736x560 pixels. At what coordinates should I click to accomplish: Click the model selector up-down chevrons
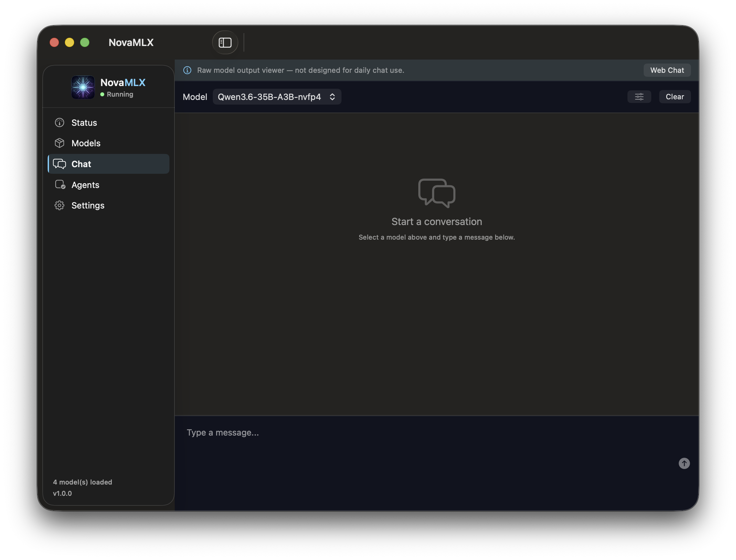(x=332, y=97)
